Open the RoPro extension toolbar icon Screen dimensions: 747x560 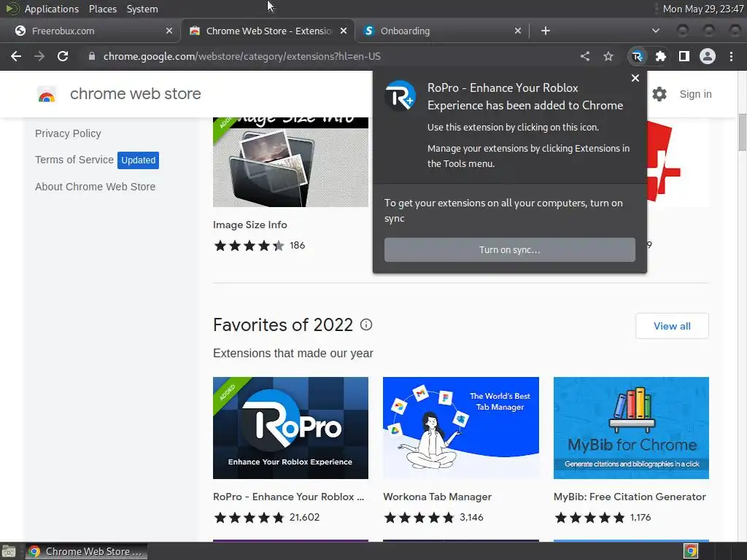tap(637, 57)
